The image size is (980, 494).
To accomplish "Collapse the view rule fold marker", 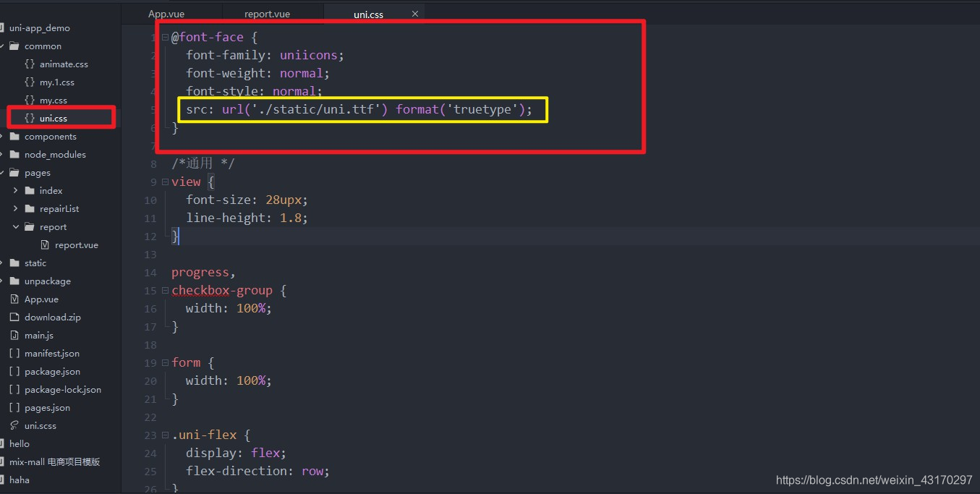I will tap(165, 182).
